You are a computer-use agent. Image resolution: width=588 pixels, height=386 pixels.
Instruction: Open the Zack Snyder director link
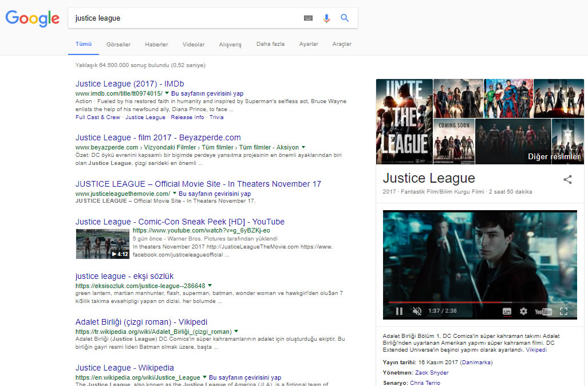[432, 372]
